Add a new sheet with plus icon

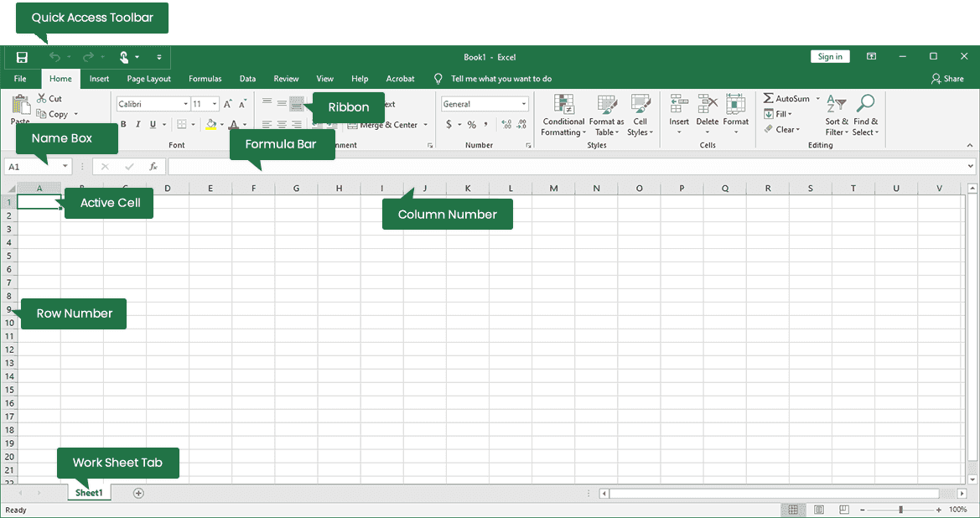coord(139,493)
